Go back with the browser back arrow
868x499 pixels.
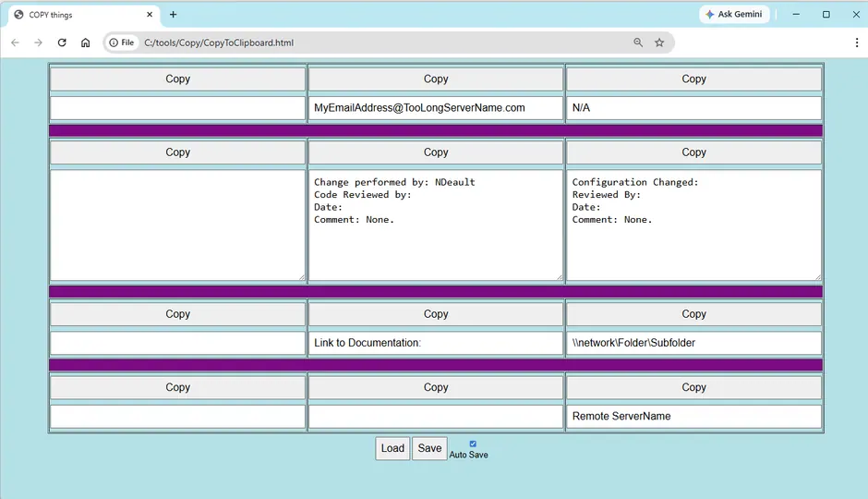point(15,43)
